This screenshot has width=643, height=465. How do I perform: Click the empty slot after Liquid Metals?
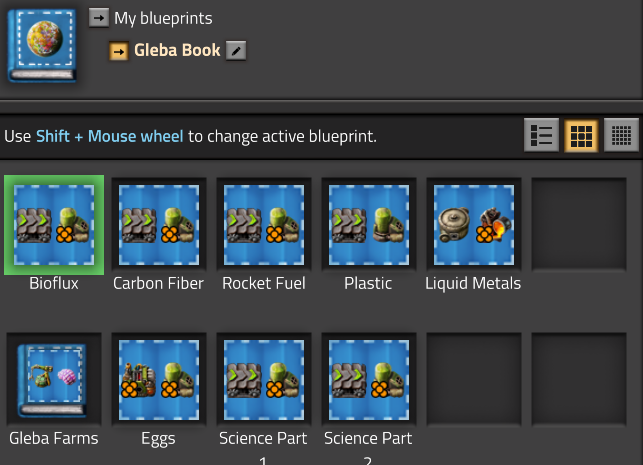(579, 225)
